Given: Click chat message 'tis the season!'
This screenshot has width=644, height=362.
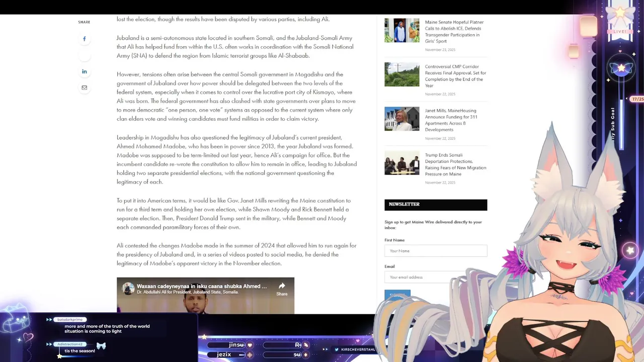Looking at the screenshot, I should coord(79,351).
